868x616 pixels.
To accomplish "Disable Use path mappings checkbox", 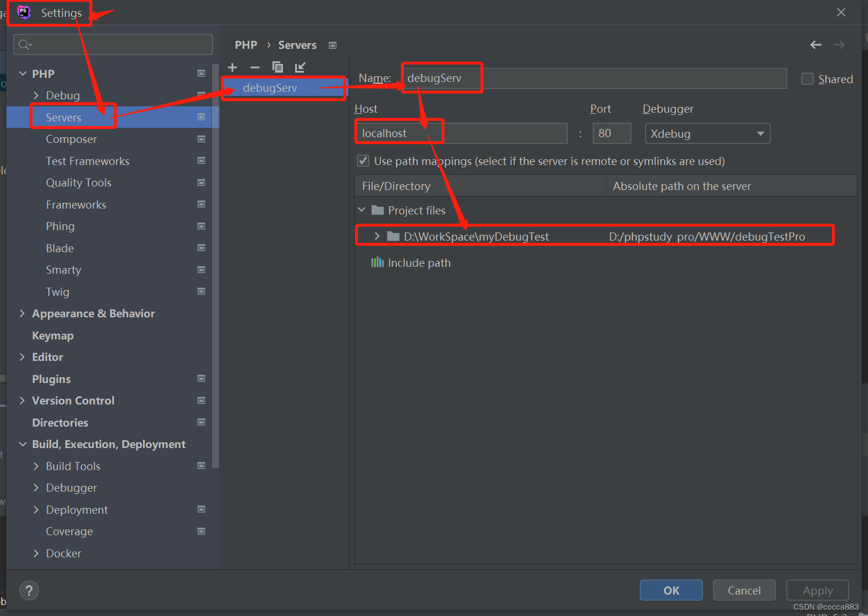I will point(363,160).
